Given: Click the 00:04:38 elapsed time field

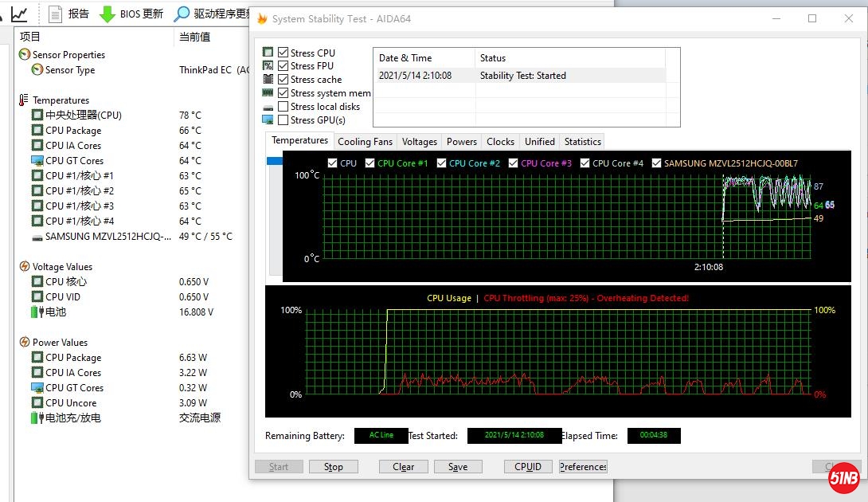Looking at the screenshot, I should [x=653, y=435].
